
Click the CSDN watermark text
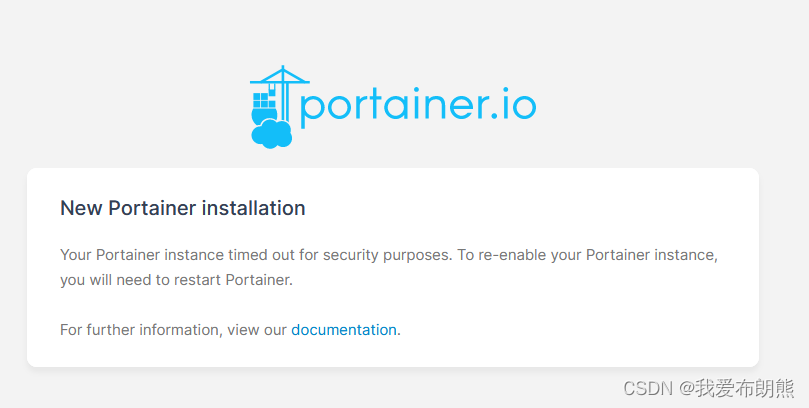click(x=648, y=388)
